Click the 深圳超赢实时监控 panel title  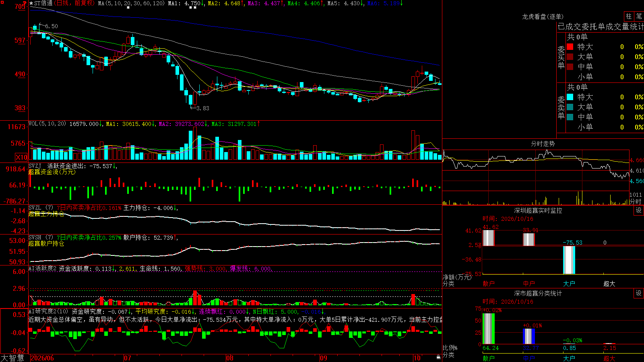(538, 210)
